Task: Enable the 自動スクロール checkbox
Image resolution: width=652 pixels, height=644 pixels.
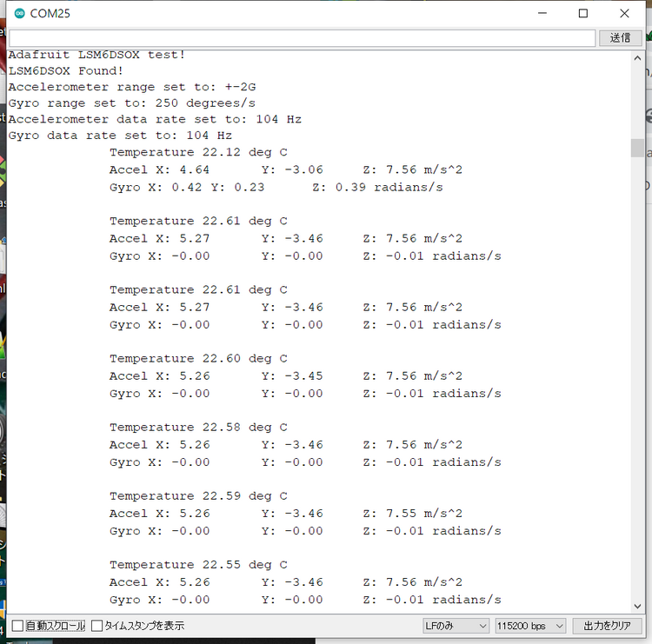Action: (x=17, y=626)
